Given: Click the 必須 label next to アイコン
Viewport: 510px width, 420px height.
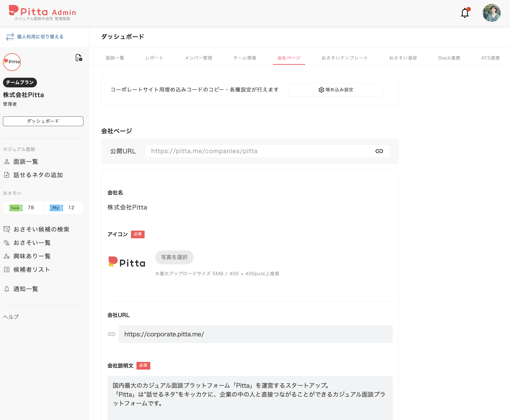Looking at the screenshot, I should [138, 234].
